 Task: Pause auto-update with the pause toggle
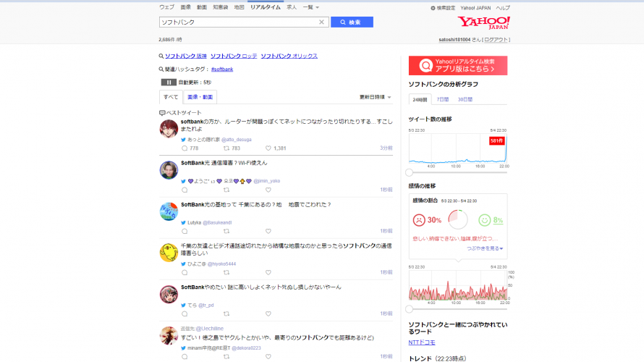tap(169, 83)
